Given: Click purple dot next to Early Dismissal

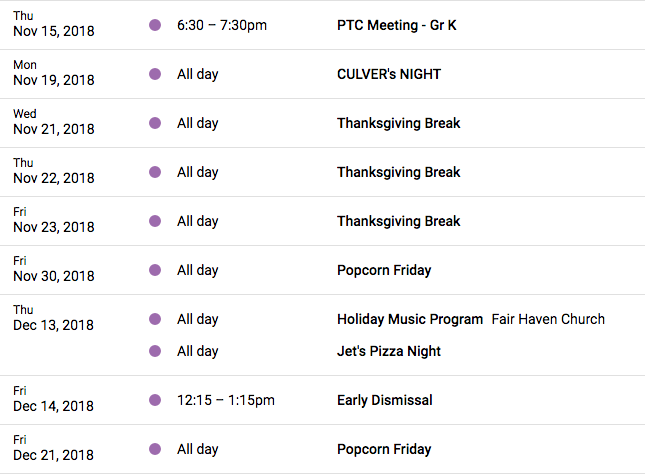Looking at the screenshot, I should coord(155,400).
